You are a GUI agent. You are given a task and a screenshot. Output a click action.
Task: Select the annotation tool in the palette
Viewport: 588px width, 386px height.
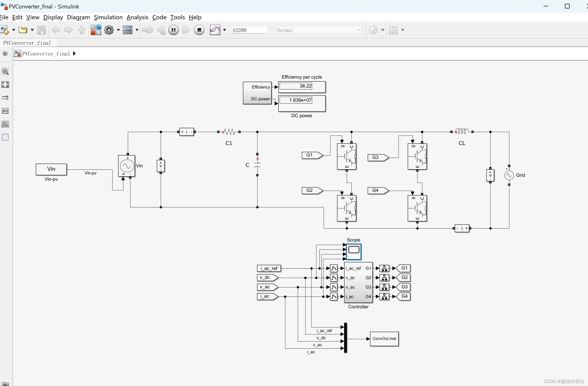point(5,111)
